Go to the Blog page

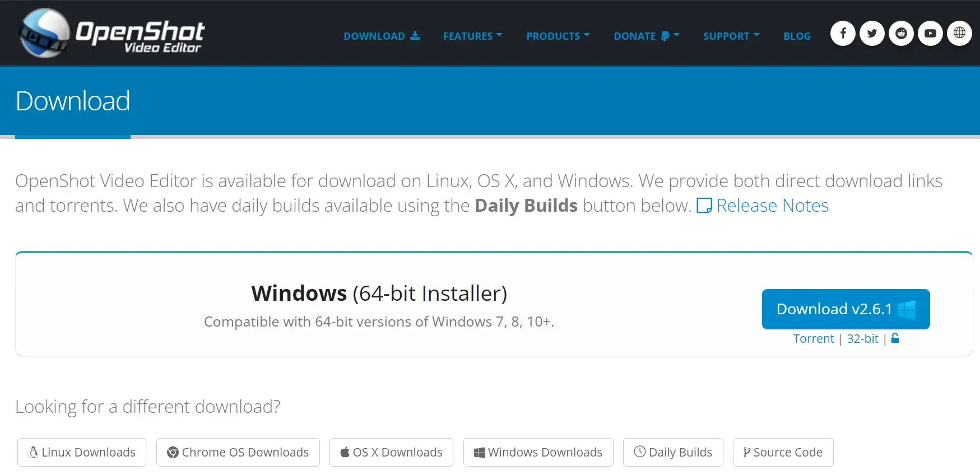[797, 36]
